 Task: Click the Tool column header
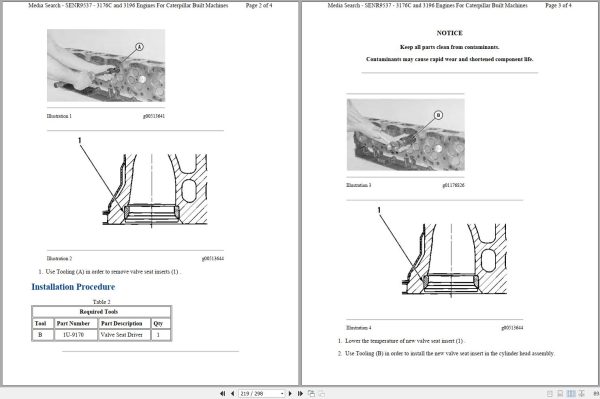pyautogui.click(x=43, y=323)
